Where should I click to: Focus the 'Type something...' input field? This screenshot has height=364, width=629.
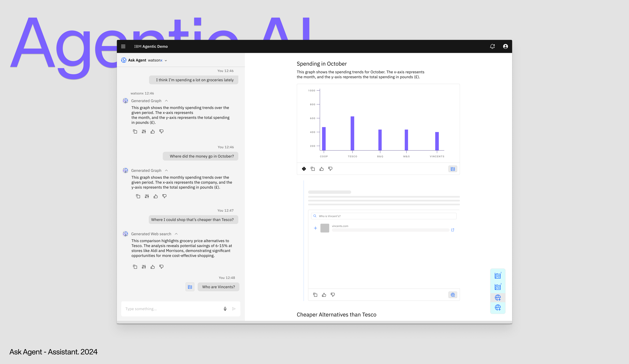coord(172,309)
